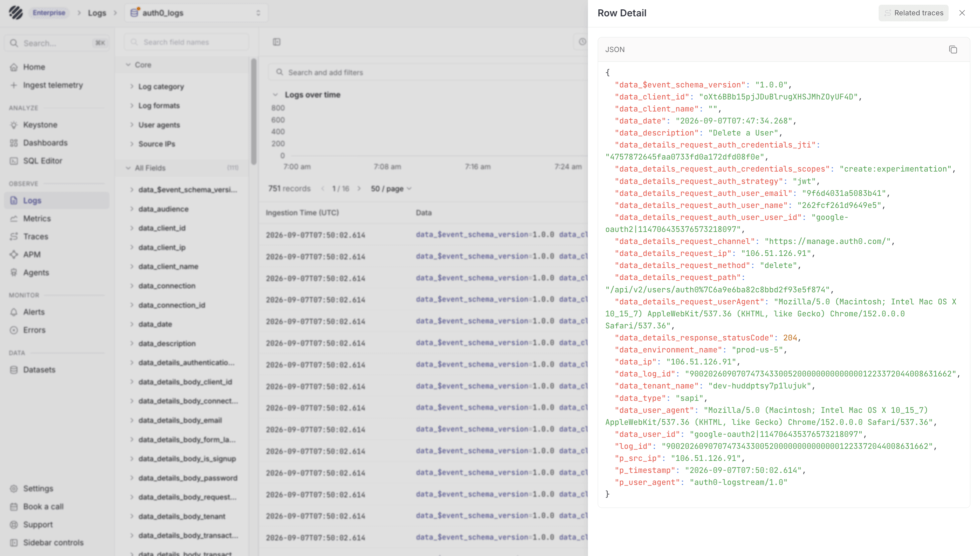
Task: Expand the data_client_ip field
Action: [x=132, y=247]
